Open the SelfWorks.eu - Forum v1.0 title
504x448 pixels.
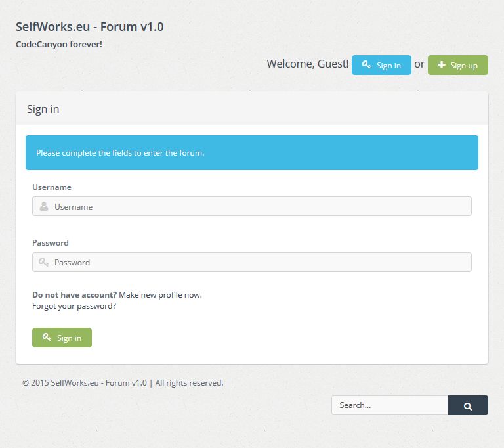coord(89,27)
